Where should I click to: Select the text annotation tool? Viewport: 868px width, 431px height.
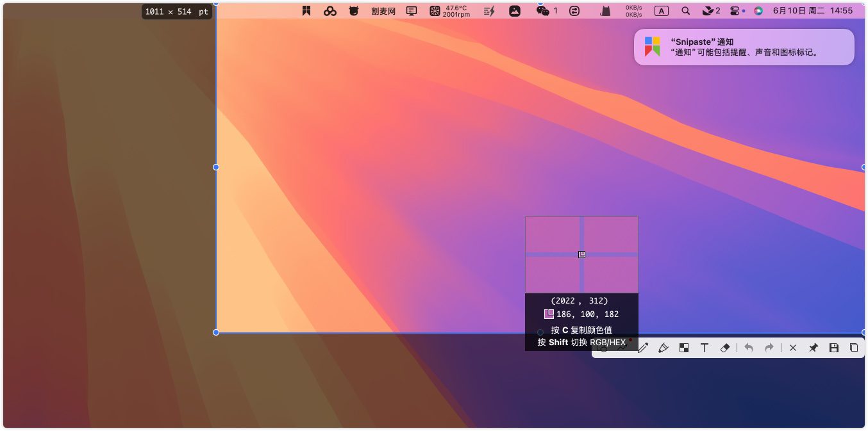(x=704, y=348)
